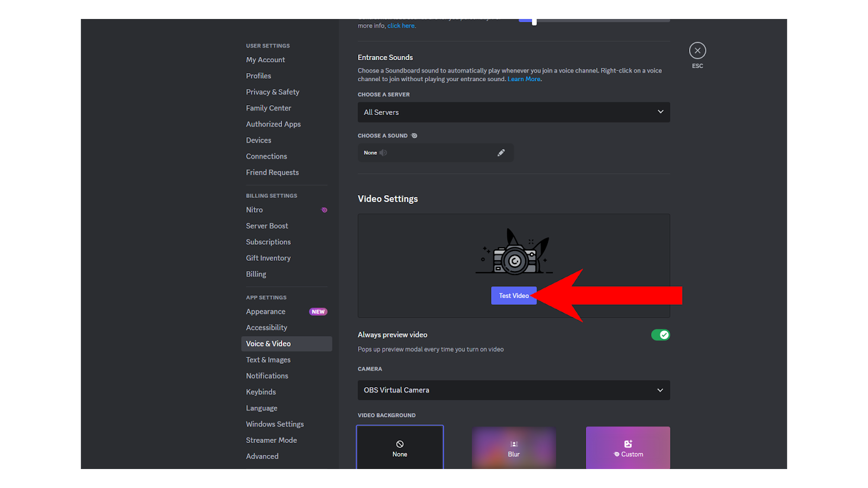Open the entrance sound pencil edit icon

point(501,152)
